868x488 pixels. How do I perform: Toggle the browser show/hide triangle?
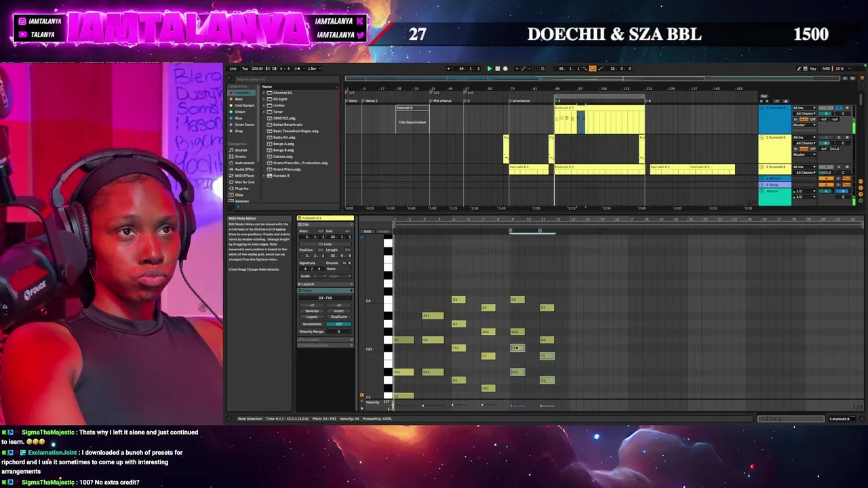(229, 78)
